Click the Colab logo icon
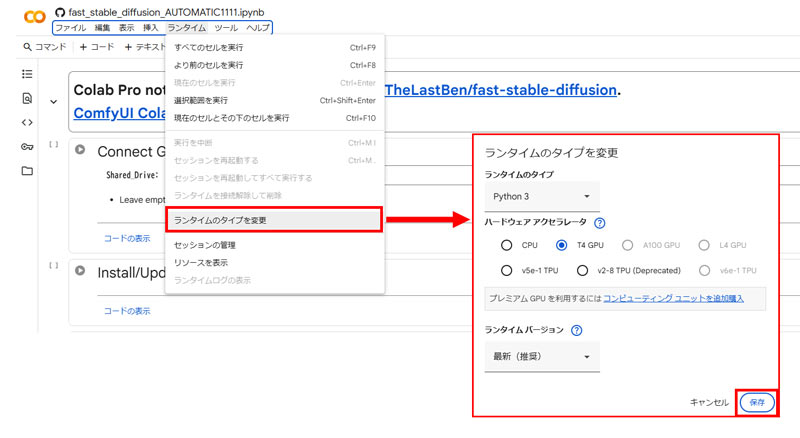The height and width of the screenshot is (438, 800). pyautogui.click(x=35, y=17)
